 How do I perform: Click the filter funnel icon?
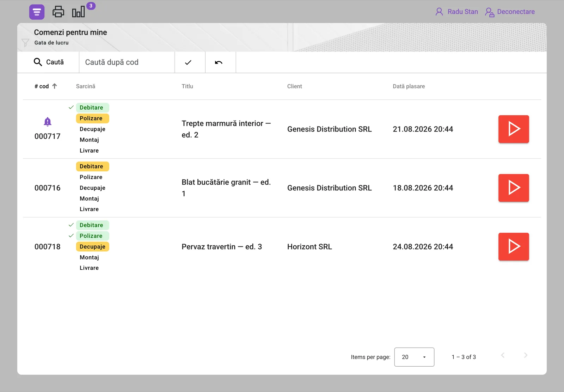click(x=25, y=43)
